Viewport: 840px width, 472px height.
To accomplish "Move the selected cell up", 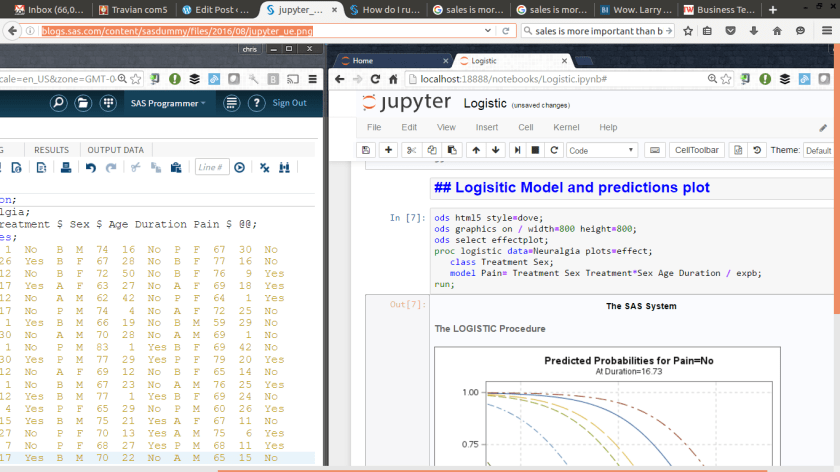I will [x=476, y=151].
